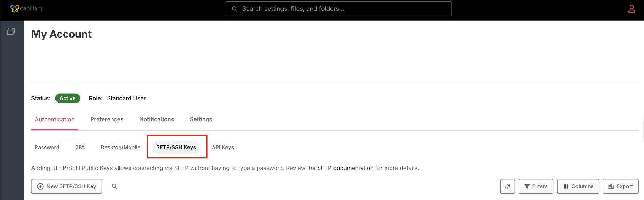Select the Authentication tab

(x=55, y=119)
